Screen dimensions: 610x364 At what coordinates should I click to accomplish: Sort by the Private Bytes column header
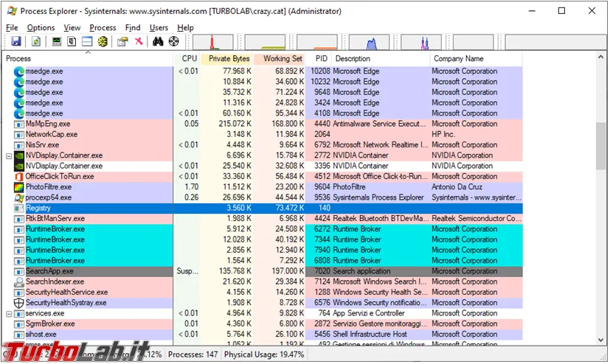pyautogui.click(x=226, y=59)
